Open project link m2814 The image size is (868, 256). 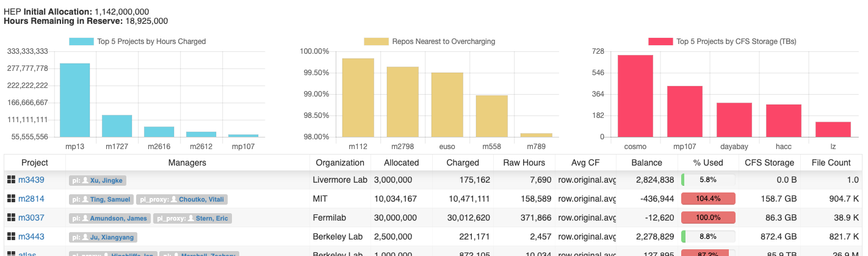[31, 199]
